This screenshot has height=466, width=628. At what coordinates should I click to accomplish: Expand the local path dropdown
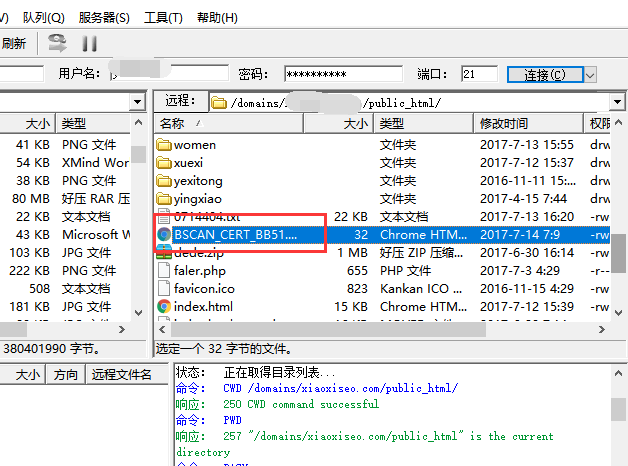137,102
